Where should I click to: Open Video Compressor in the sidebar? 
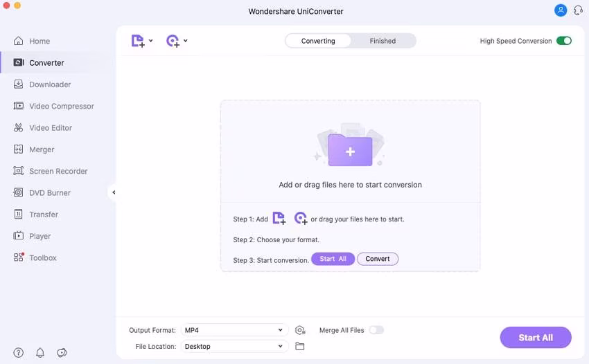(61, 106)
